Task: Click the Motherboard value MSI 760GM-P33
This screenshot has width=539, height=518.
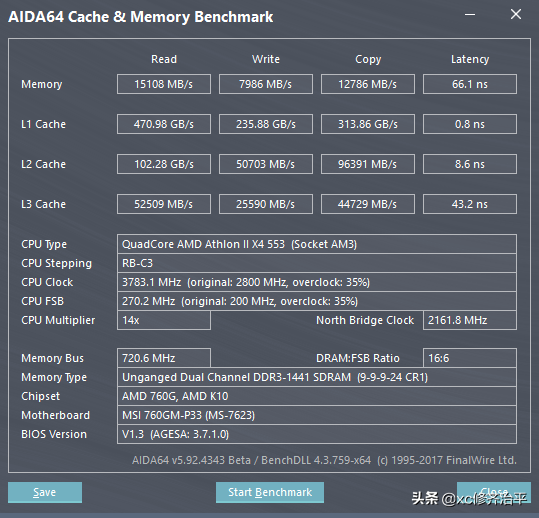Action: pyautogui.click(x=317, y=415)
